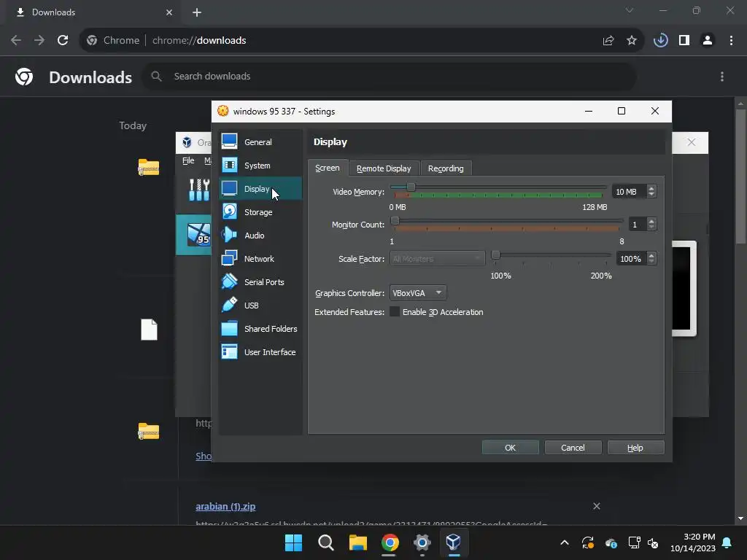Open the Graphics Controller dropdown
Viewport: 747px width, 560px height.
pyautogui.click(x=418, y=293)
